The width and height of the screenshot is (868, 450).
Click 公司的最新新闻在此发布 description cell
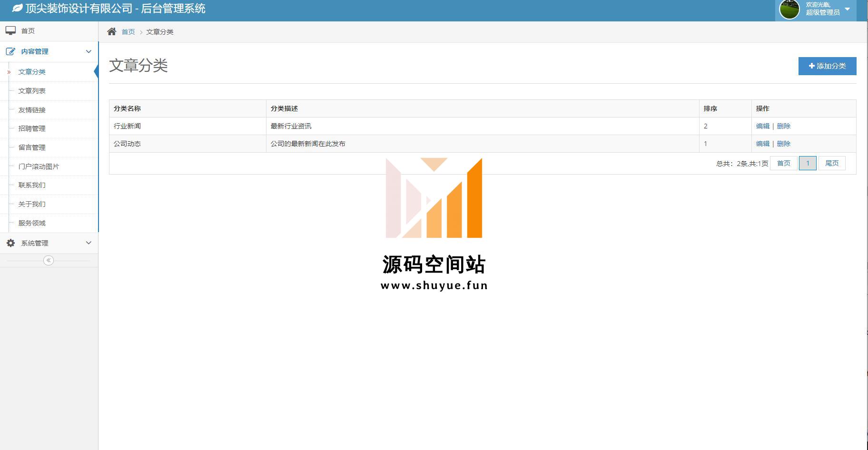point(483,144)
